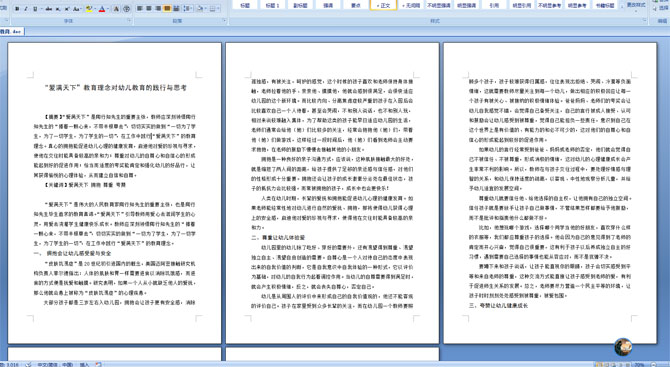Toggle the distributed alignment button
This screenshot has width=670, height=367.
pos(176,9)
